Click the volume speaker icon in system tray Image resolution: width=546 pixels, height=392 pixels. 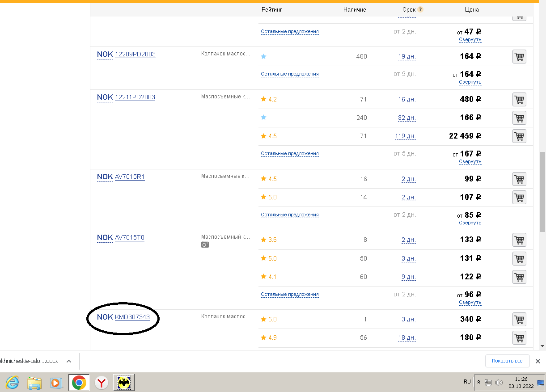point(499,383)
